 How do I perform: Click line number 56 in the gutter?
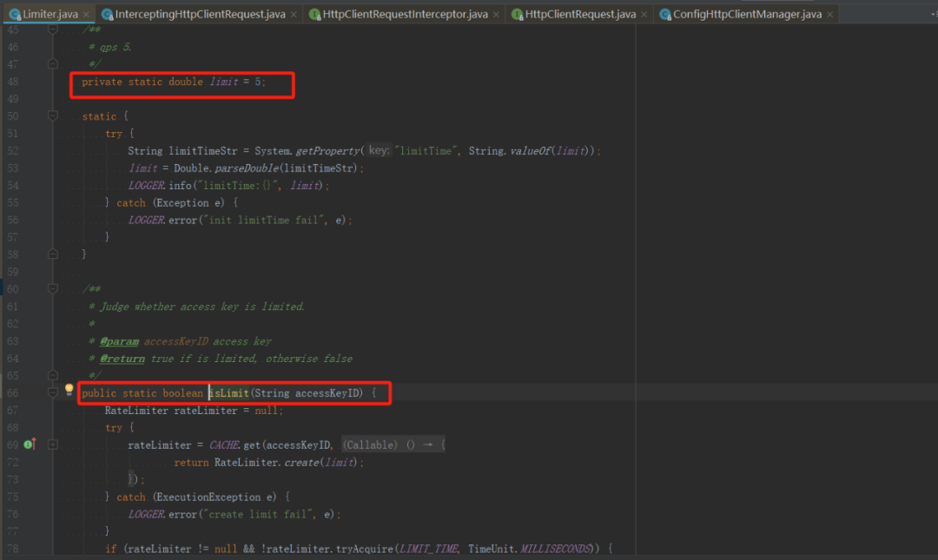pos(12,221)
